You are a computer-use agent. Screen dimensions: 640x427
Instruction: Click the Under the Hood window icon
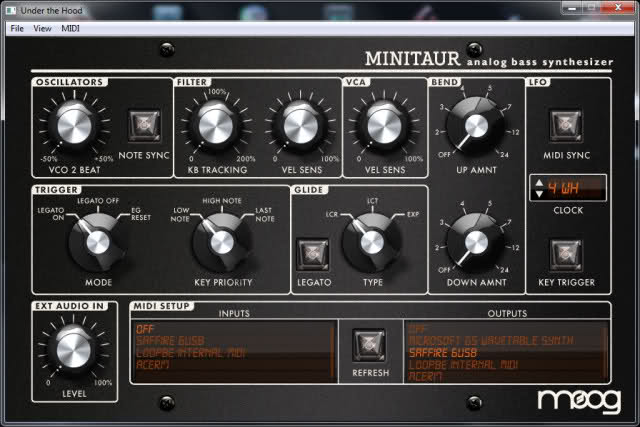pos(11,11)
